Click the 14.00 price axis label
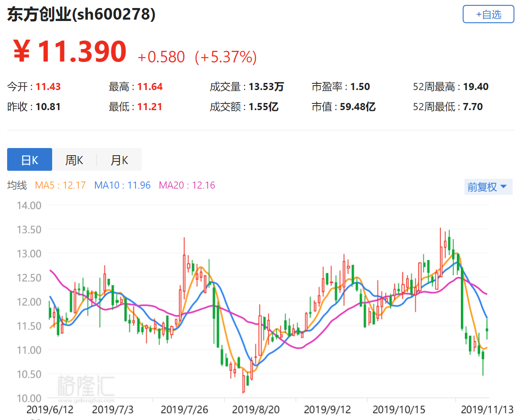The image size is (530, 420). [x=29, y=206]
